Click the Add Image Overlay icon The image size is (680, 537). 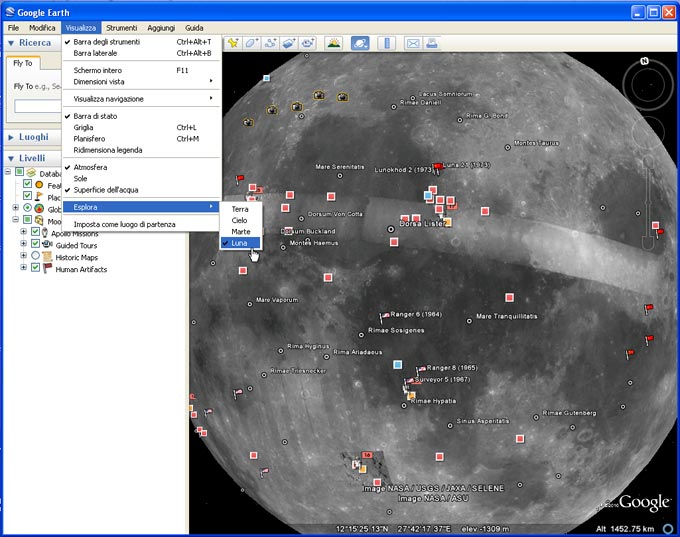coord(289,43)
